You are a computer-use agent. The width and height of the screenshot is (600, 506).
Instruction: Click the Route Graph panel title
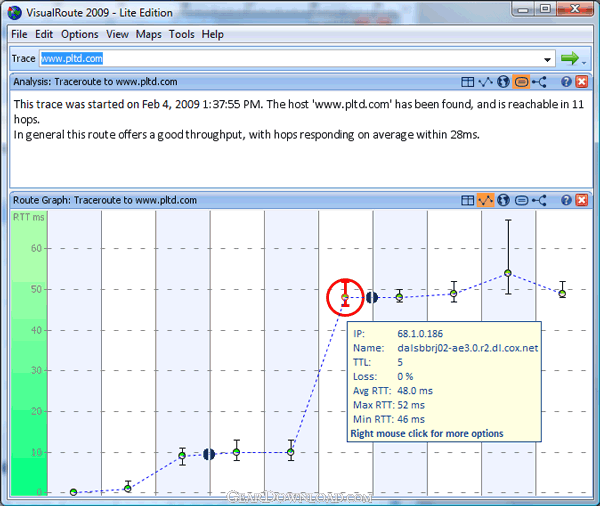point(105,200)
